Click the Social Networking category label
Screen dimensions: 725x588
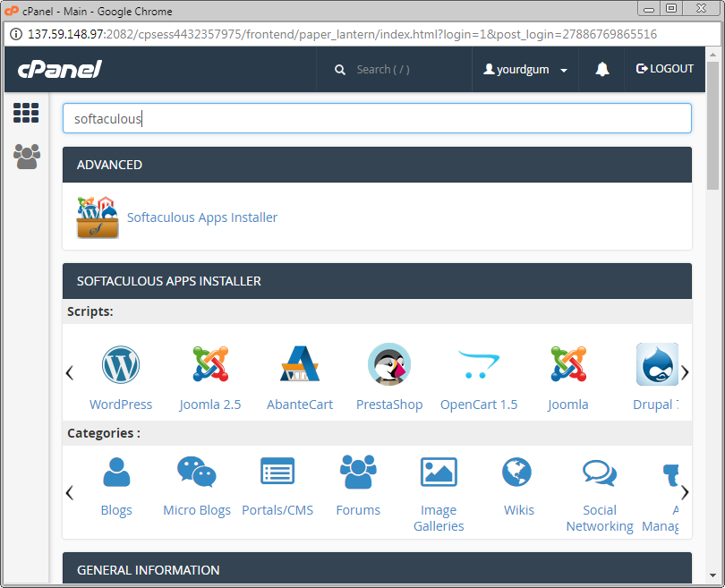coord(600,518)
